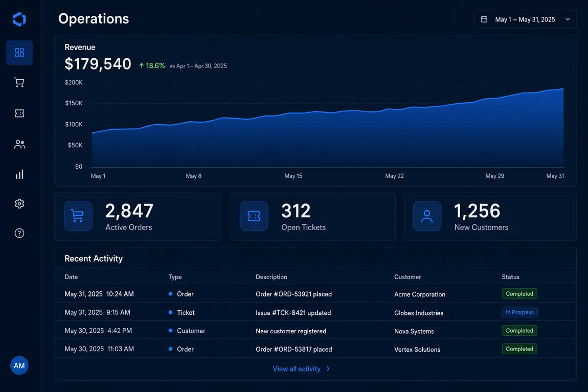Click the View all activity link
The width and height of the screenshot is (588, 392).
[x=297, y=369]
